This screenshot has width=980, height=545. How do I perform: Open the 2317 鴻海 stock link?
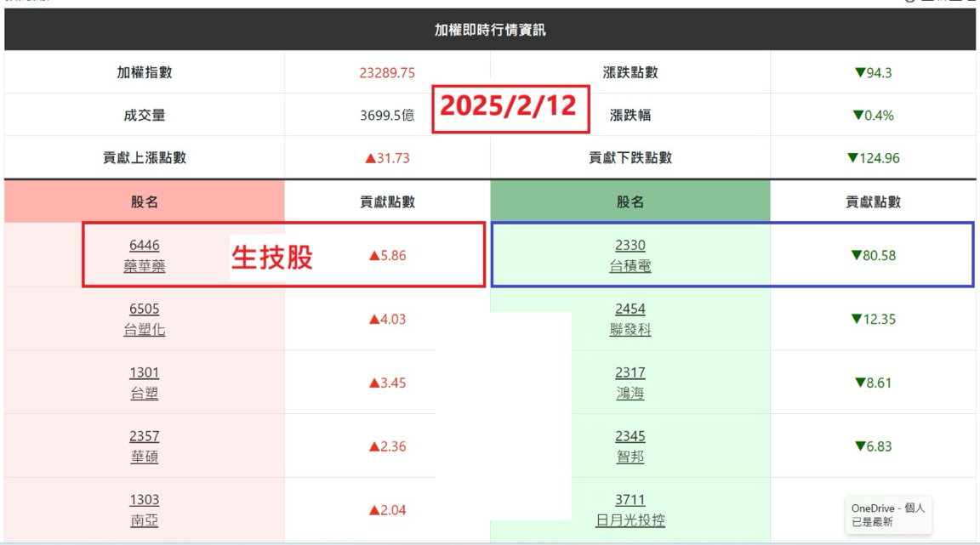tap(630, 383)
